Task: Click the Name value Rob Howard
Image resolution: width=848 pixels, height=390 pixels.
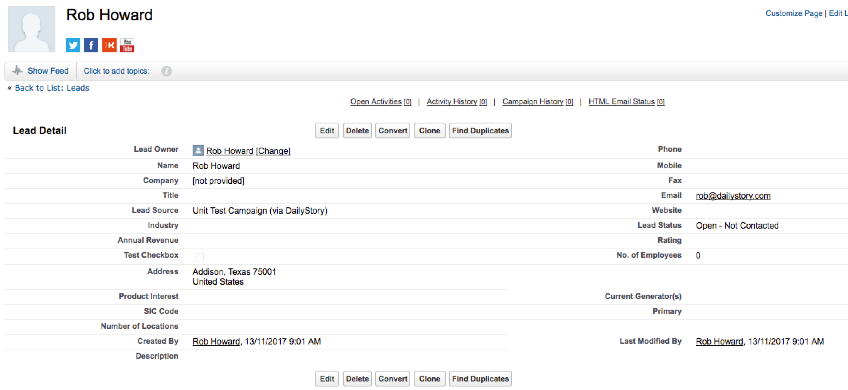Action: point(216,166)
